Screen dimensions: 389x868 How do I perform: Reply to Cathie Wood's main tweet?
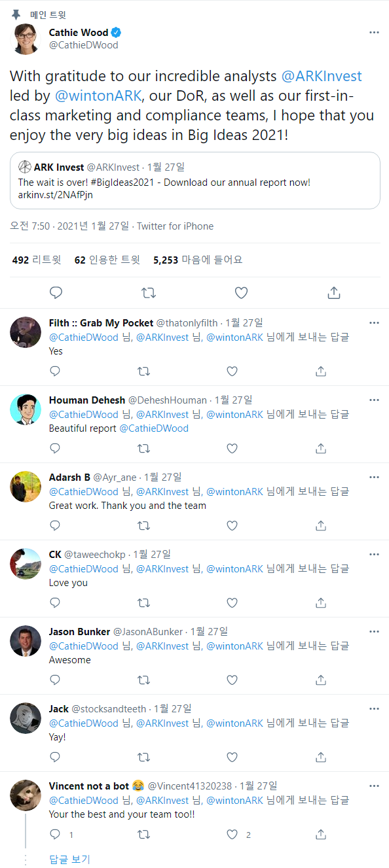(56, 292)
